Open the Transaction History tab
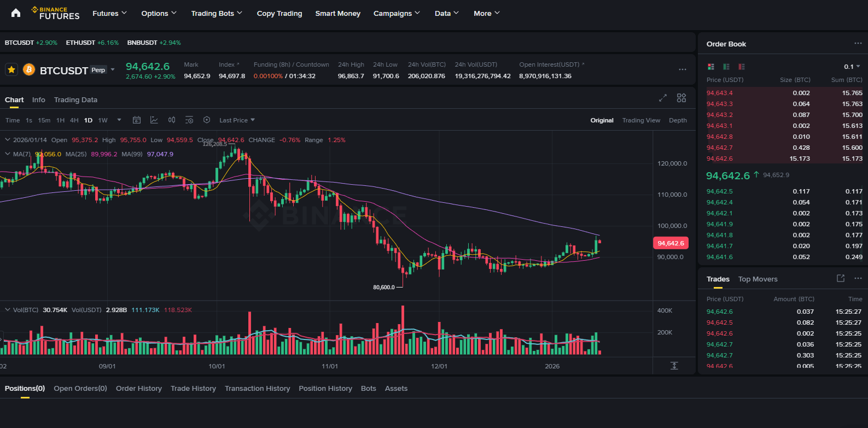The height and width of the screenshot is (428, 868). pyautogui.click(x=257, y=388)
